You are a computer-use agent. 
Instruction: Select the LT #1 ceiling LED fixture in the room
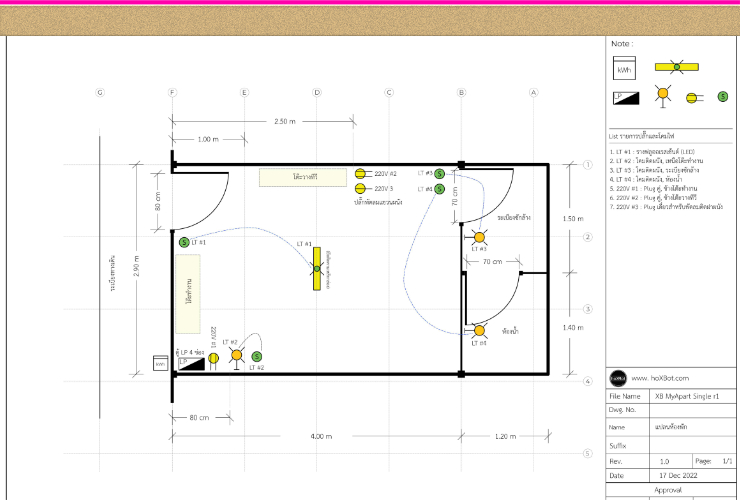click(x=316, y=269)
